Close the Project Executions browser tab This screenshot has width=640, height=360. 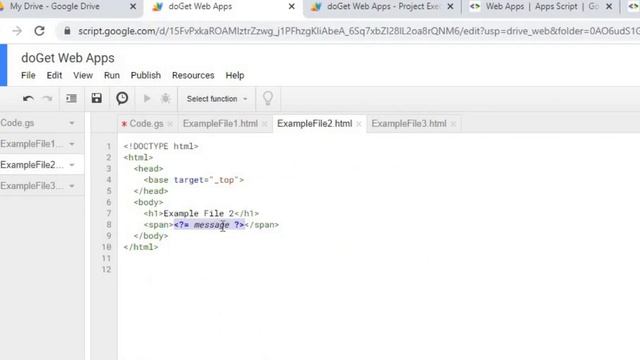pyautogui.click(x=450, y=7)
